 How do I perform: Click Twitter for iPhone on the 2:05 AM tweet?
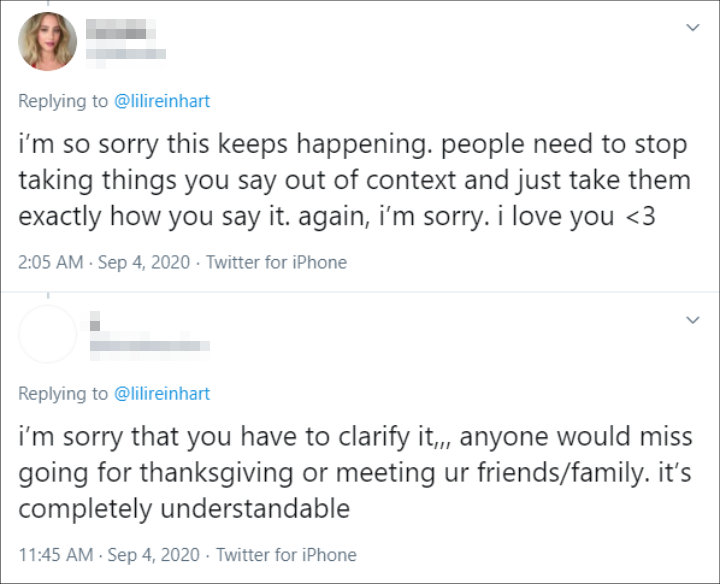(x=276, y=263)
